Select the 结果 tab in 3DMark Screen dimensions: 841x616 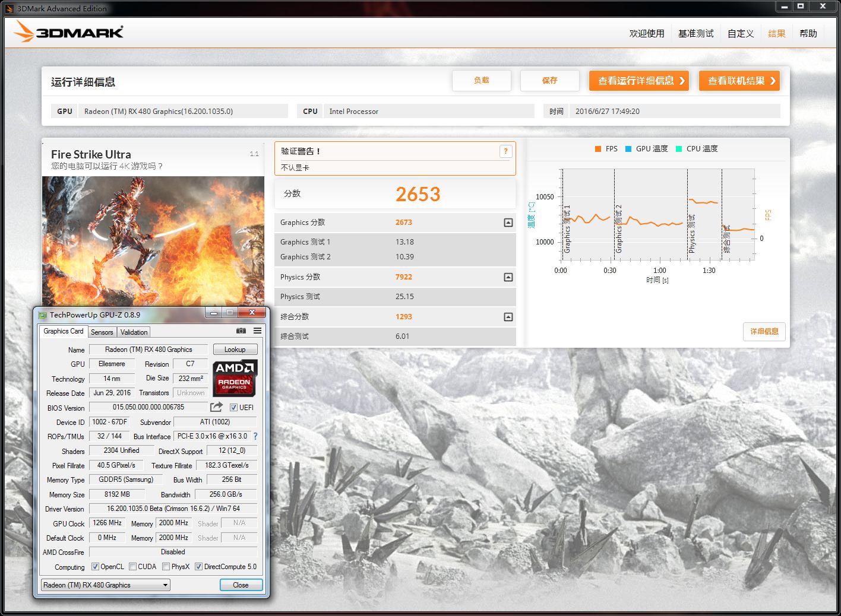(777, 34)
